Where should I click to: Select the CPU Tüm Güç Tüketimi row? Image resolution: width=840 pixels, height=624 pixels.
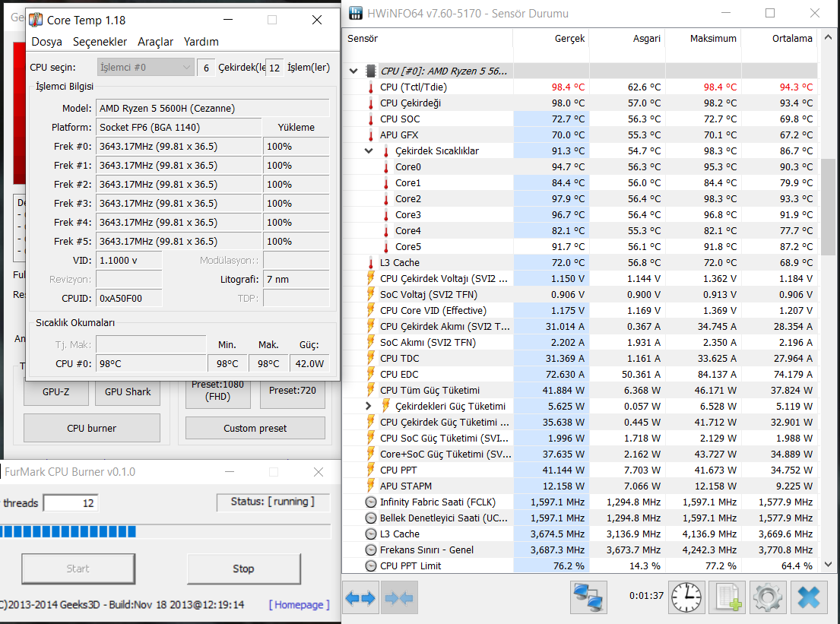point(580,390)
